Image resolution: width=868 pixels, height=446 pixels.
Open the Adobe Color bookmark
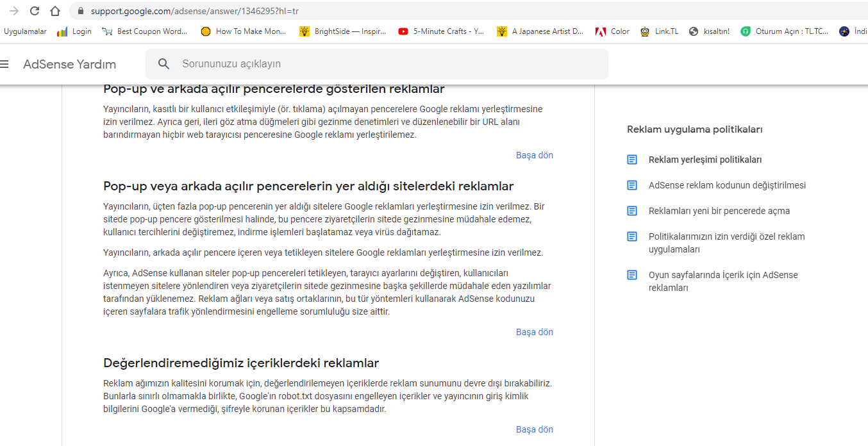pos(613,31)
